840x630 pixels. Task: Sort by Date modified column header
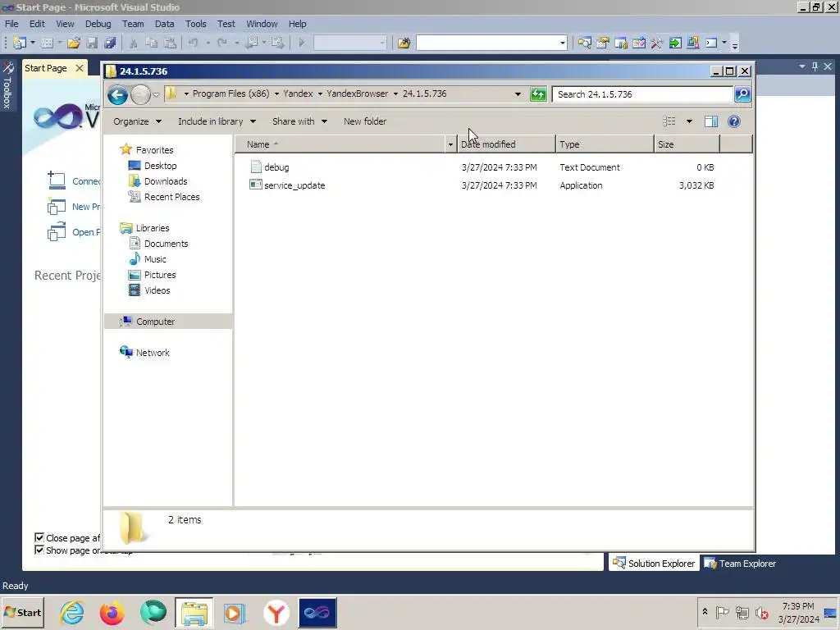coord(506,144)
